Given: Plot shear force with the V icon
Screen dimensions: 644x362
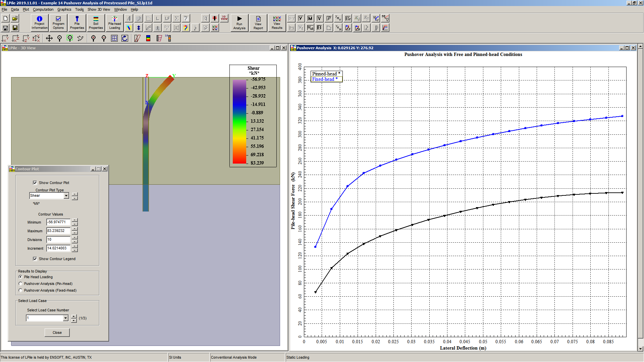Looking at the screenshot, I should coord(320,18).
